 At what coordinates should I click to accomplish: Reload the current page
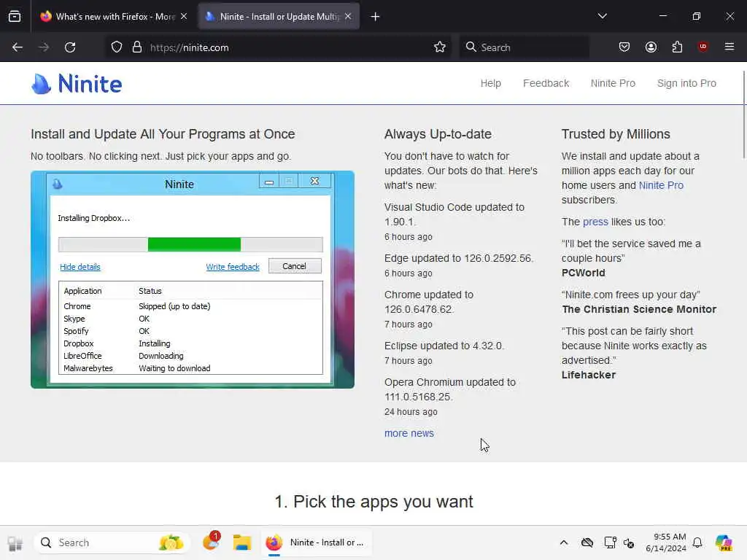pos(70,47)
